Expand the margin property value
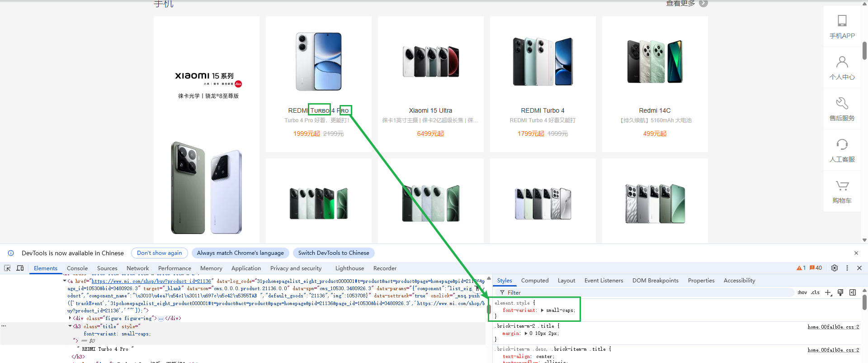This screenshot has width=868, height=363. click(x=526, y=334)
